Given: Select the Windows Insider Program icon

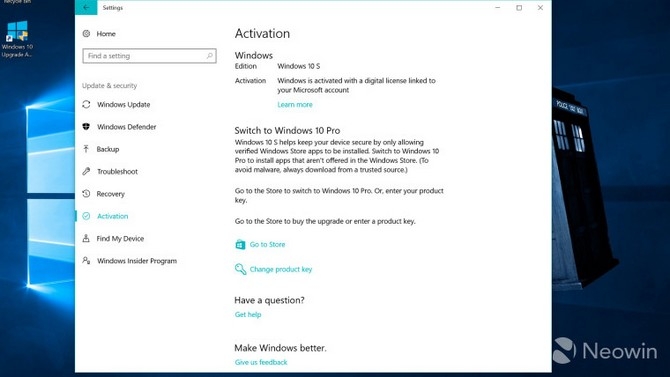Looking at the screenshot, I should click(86, 260).
